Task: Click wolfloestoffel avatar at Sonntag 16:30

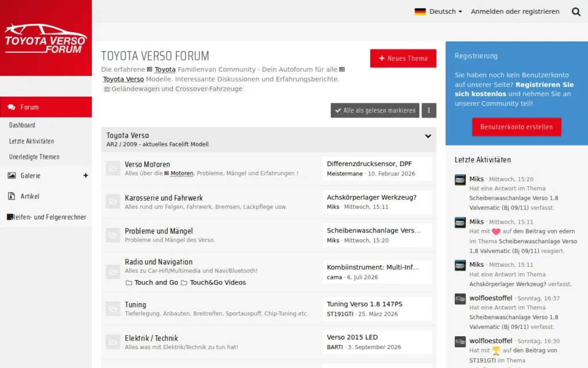Action: point(460,342)
